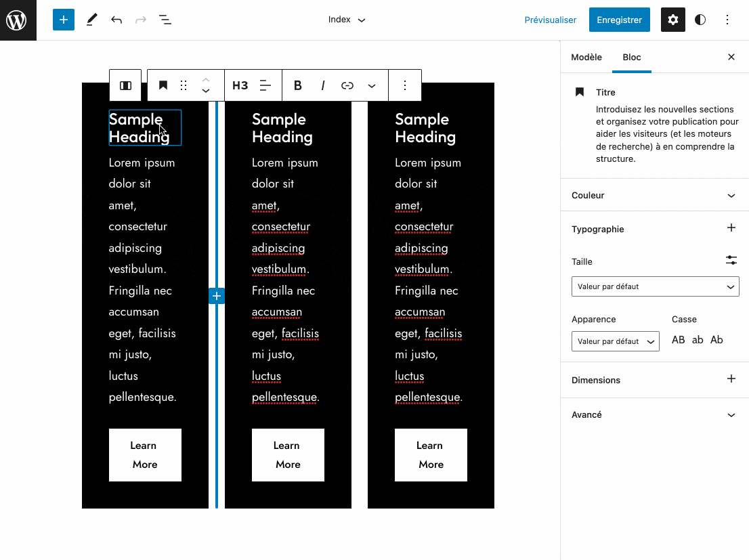The image size is (749, 560).
Task: Select the Bloc tab in sidebar
Action: 631,58
